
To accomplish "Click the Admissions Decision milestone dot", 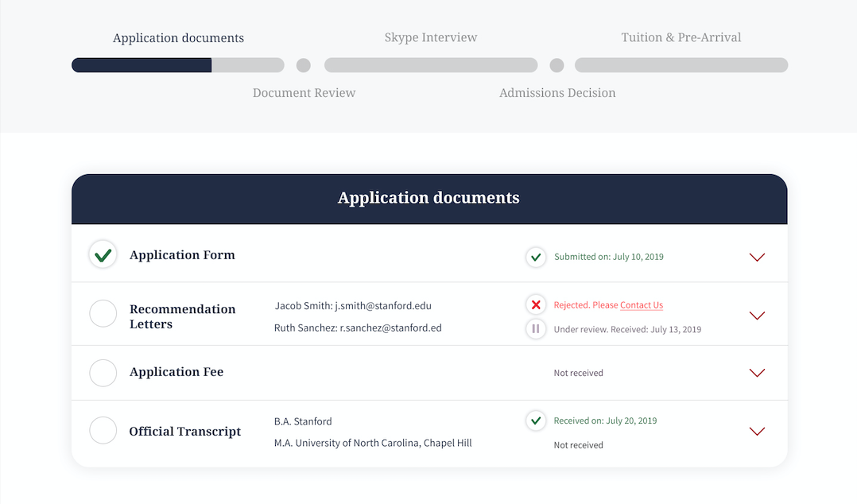I will (557, 66).
